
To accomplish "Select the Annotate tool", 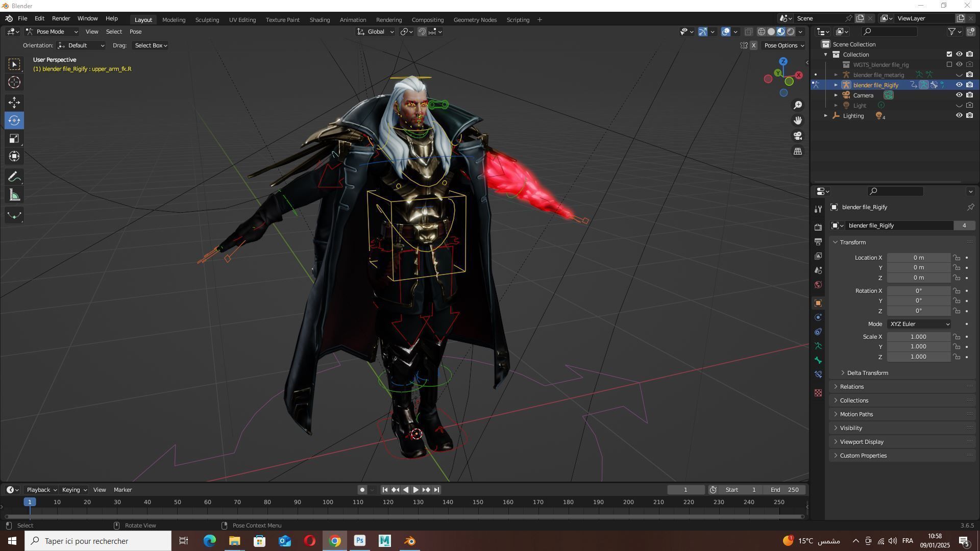I will (14, 177).
